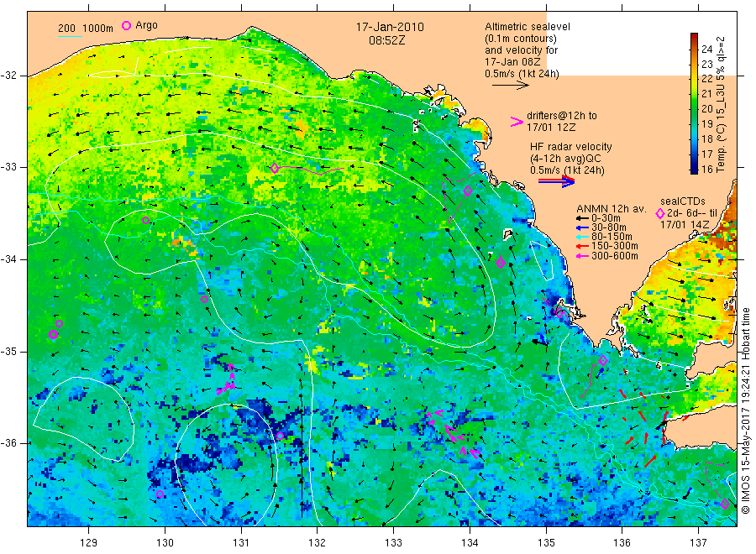Click Argo float marker near 129.7E 33.6S
Image resolution: width=756 pixels, height=554 pixels.
tap(145, 221)
